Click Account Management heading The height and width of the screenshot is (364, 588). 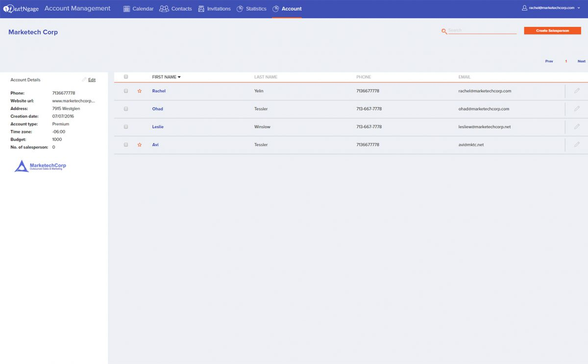[x=77, y=9]
